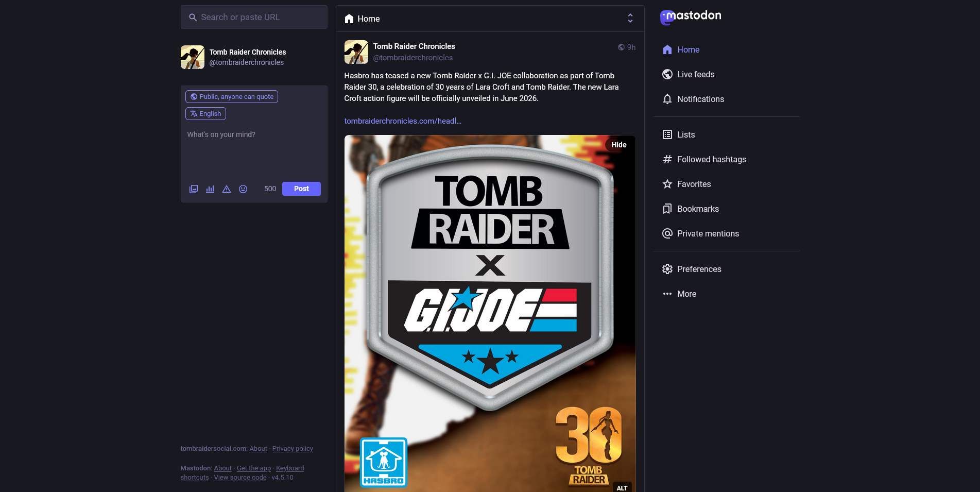Image resolution: width=980 pixels, height=492 pixels.
Task: Change post language from English
Action: click(x=205, y=114)
